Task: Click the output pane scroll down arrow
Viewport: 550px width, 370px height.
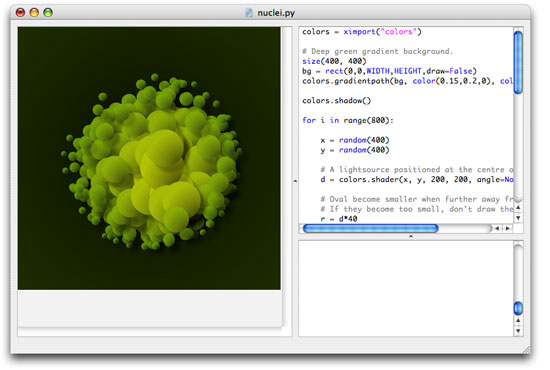Action: coord(518,330)
